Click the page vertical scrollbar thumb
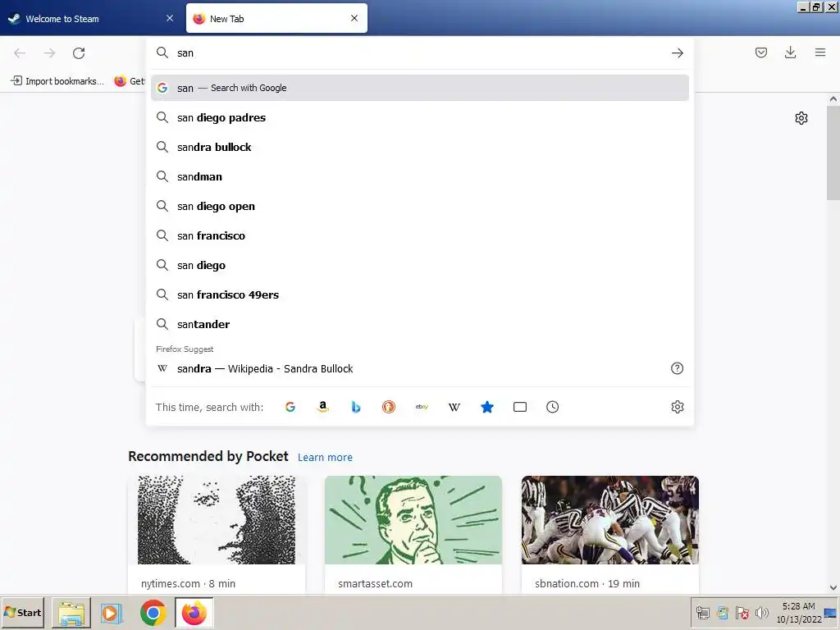The width and height of the screenshot is (840, 630). [x=833, y=153]
